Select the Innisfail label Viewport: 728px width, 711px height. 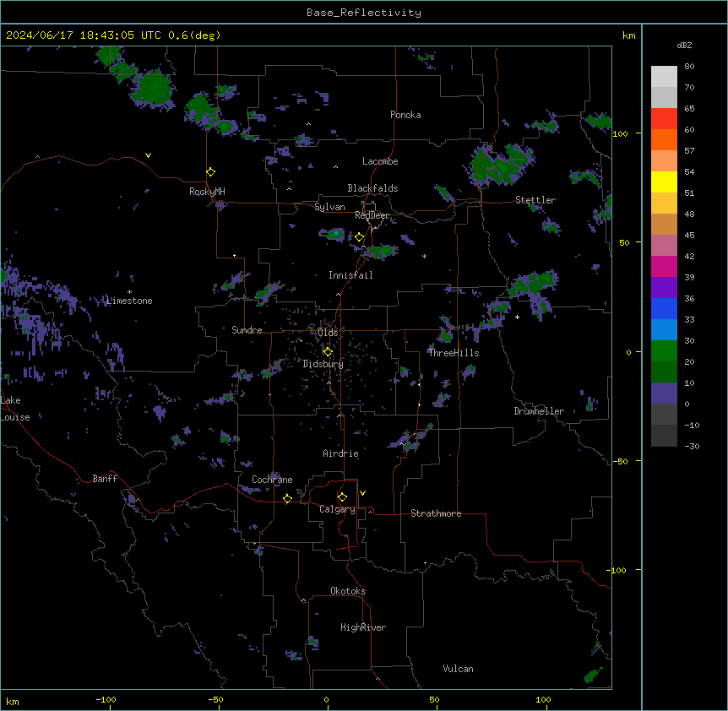click(x=350, y=275)
